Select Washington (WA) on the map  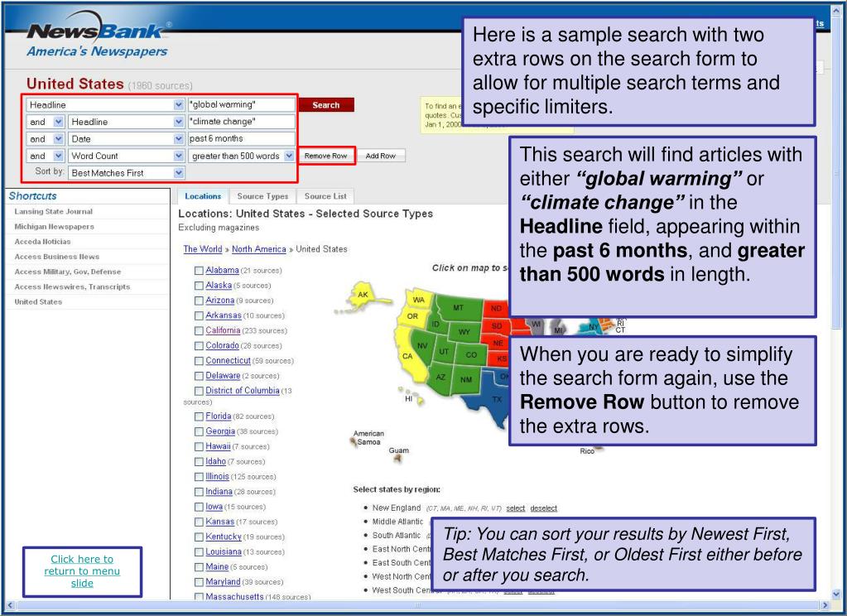(x=419, y=300)
